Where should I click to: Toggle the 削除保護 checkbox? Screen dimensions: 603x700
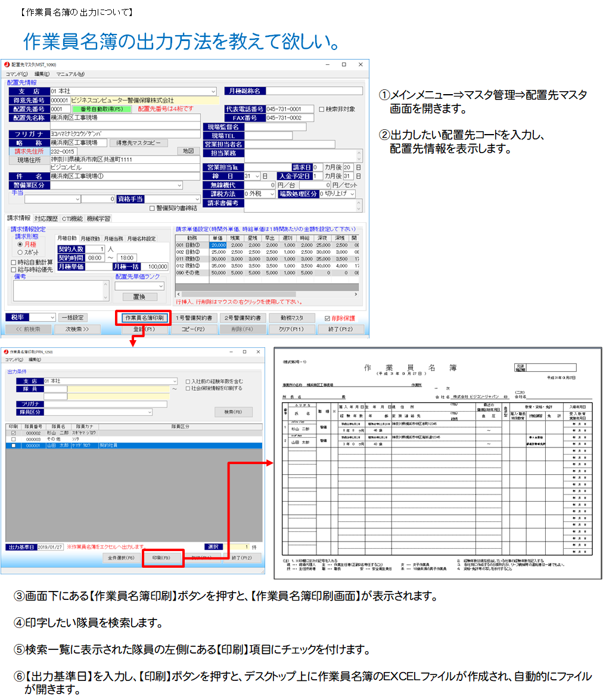327,318
